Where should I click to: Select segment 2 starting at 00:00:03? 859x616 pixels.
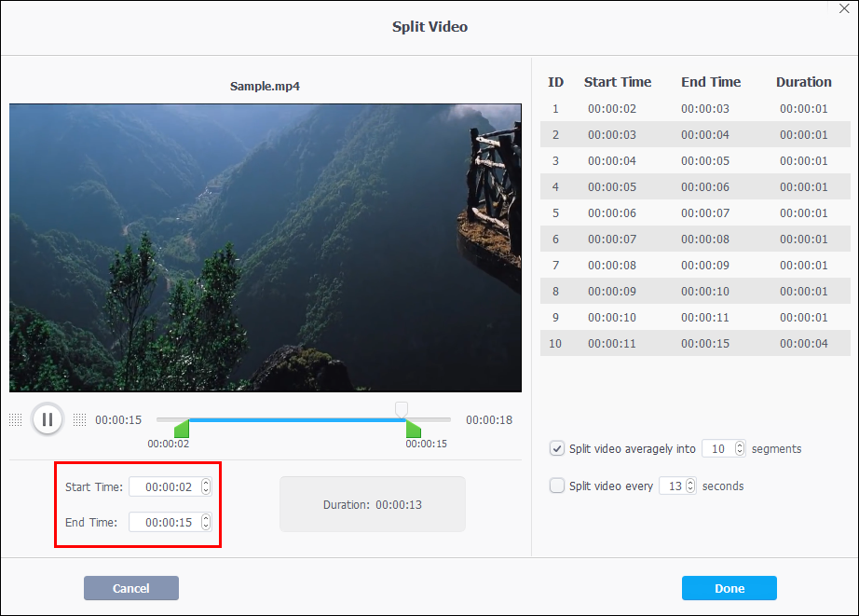pos(695,135)
